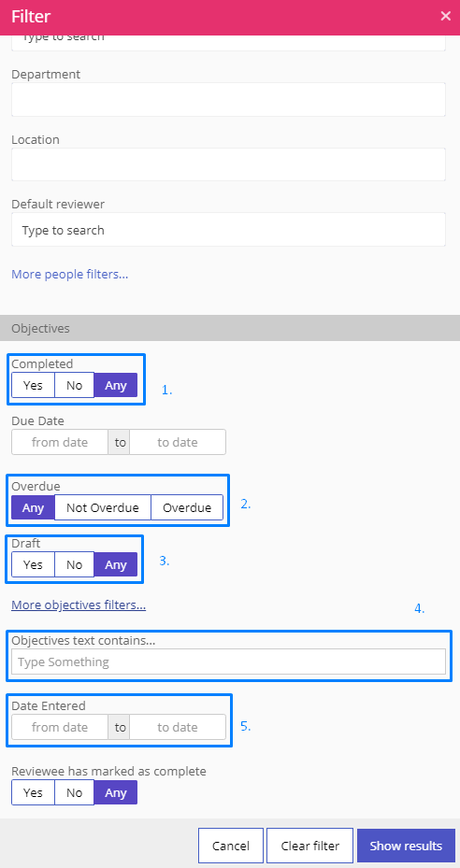
Task: Set Reviewee marked complete to Yes
Action: [34, 792]
